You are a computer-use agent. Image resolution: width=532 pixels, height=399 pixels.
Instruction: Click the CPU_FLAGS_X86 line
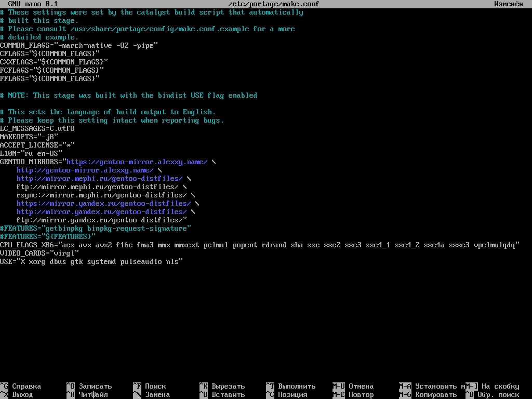coord(260,245)
